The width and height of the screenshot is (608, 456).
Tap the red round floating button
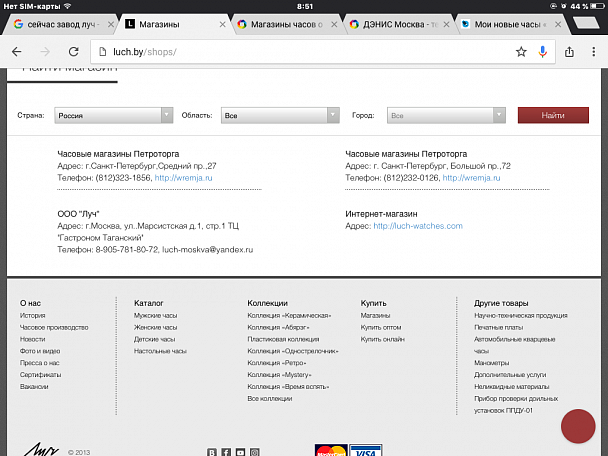click(x=578, y=426)
